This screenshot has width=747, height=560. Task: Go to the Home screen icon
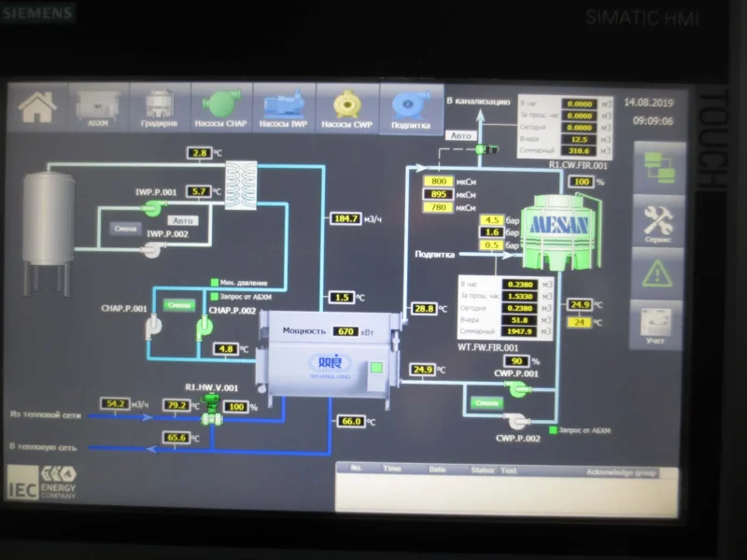pyautogui.click(x=37, y=107)
